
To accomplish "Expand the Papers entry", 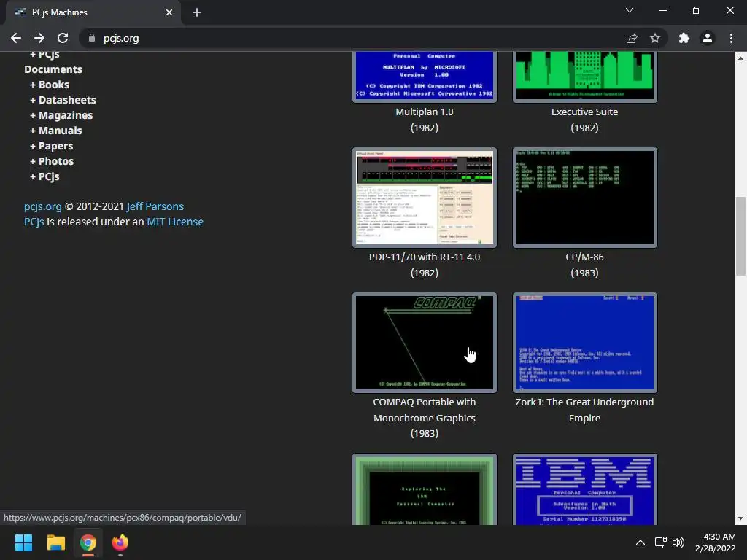I will coord(52,146).
